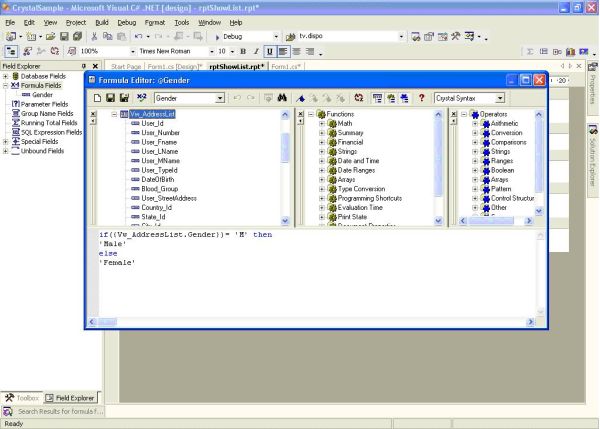
Task: Click the Insert Summary sigma icon
Action: coord(530,51)
